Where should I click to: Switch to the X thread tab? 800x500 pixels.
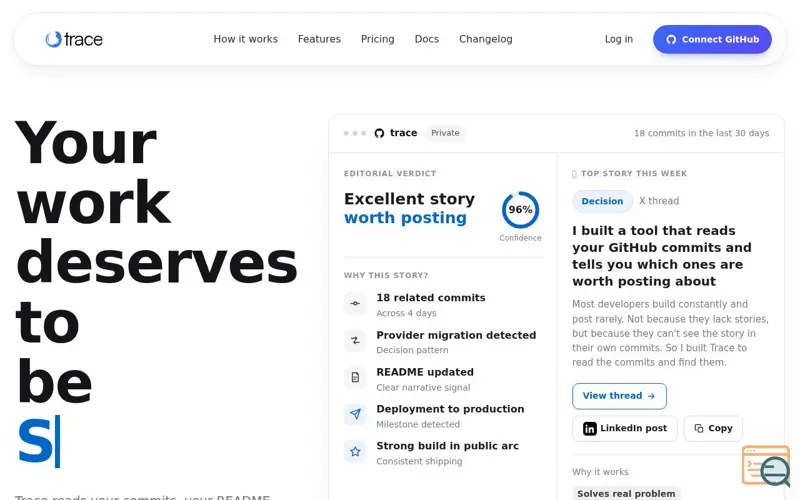tap(659, 201)
